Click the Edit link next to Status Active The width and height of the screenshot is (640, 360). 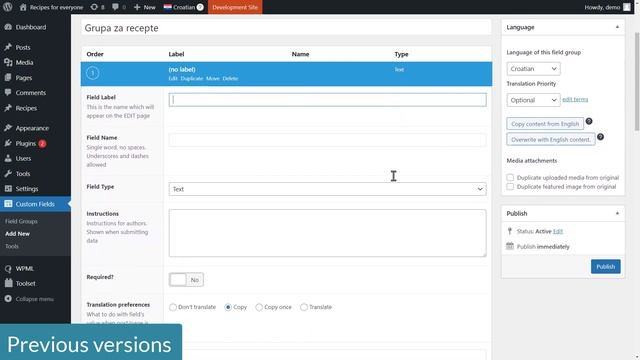(558, 231)
